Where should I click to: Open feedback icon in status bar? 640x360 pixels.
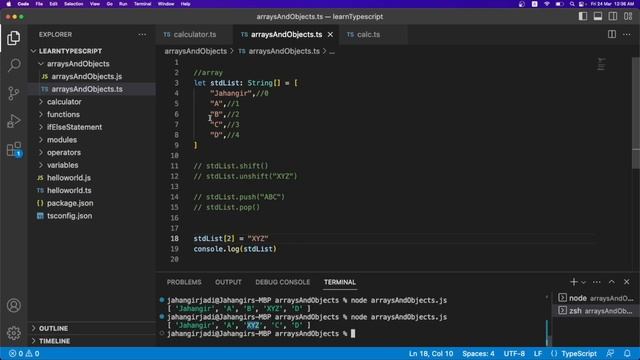[610, 353]
